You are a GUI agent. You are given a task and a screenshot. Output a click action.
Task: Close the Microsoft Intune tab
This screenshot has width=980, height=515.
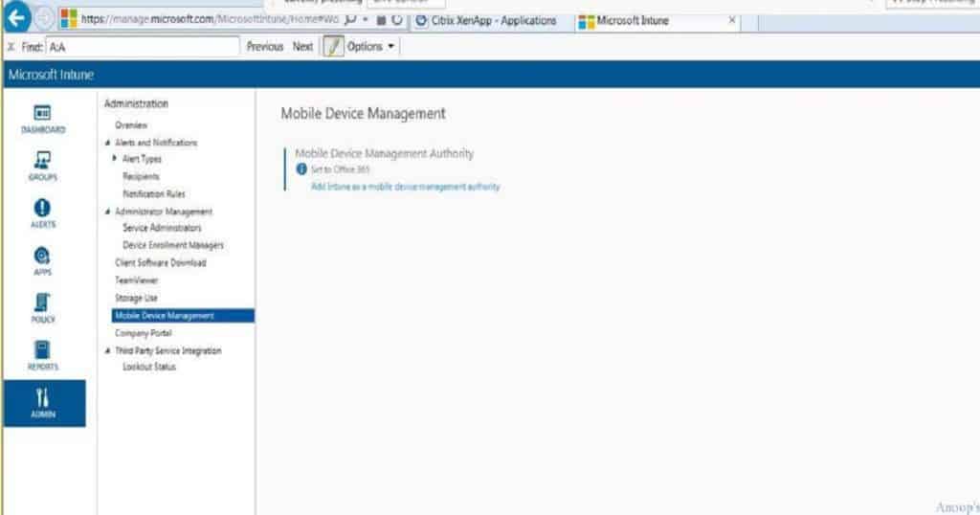(x=732, y=20)
